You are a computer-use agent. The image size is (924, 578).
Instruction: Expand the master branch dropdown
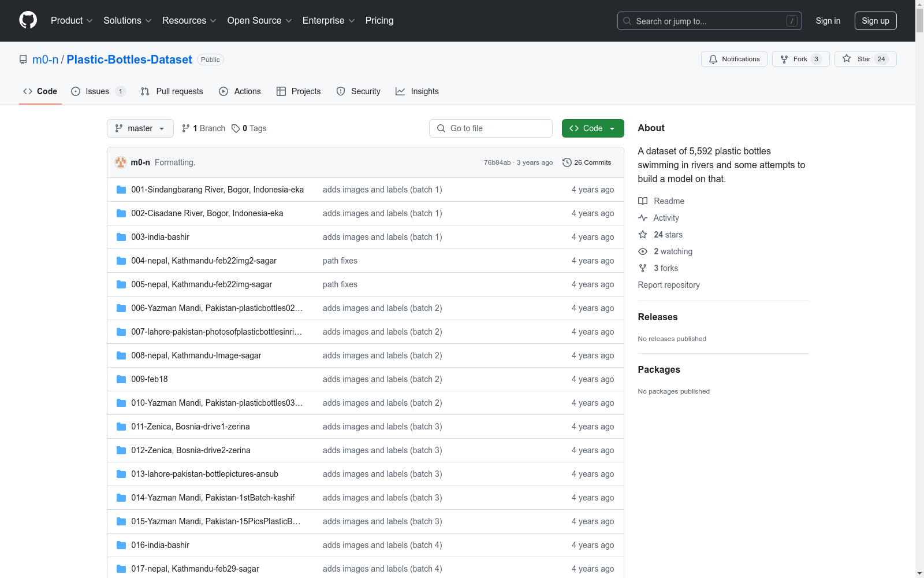[x=140, y=128]
